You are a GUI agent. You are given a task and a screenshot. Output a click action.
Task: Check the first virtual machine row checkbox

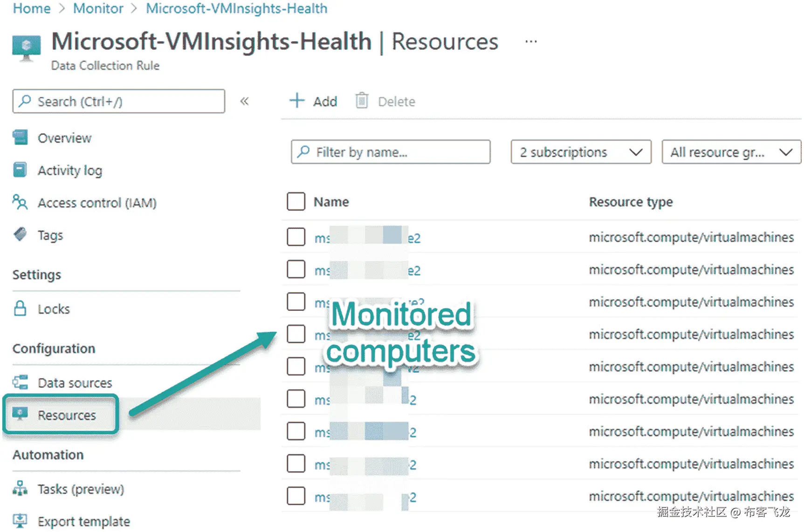[296, 237]
